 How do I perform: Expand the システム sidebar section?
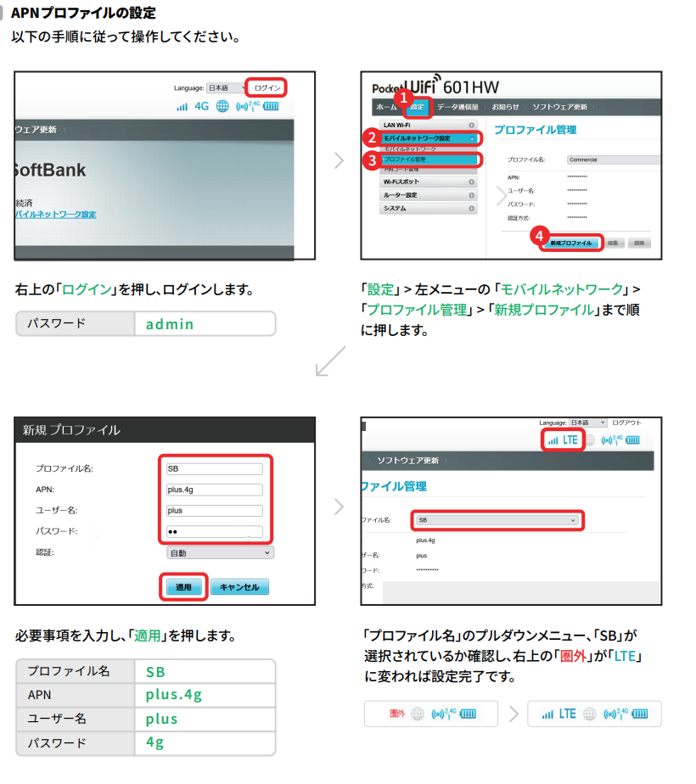429,208
